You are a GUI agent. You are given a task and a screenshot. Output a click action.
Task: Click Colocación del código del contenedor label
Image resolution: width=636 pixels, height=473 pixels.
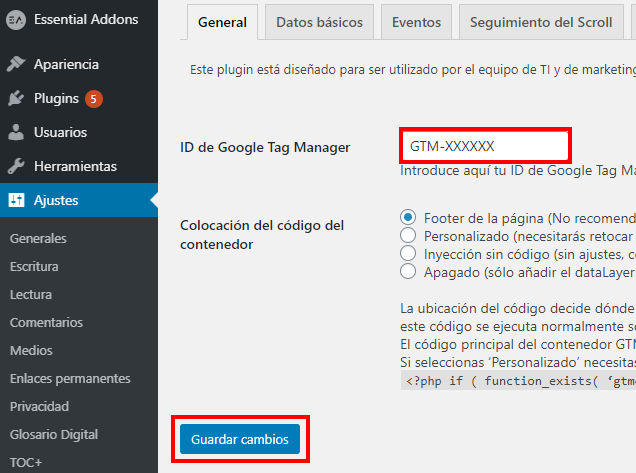coord(262,235)
